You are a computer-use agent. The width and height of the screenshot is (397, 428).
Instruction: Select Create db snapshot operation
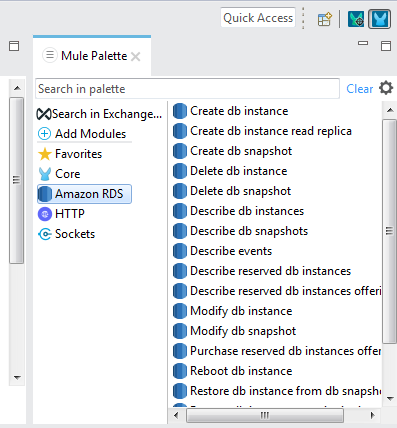pos(232,151)
